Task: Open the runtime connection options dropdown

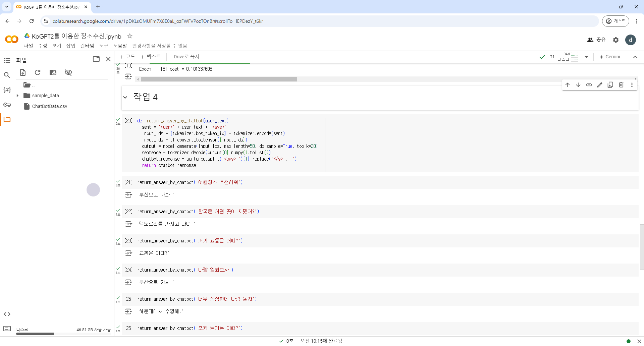Action: (586, 57)
